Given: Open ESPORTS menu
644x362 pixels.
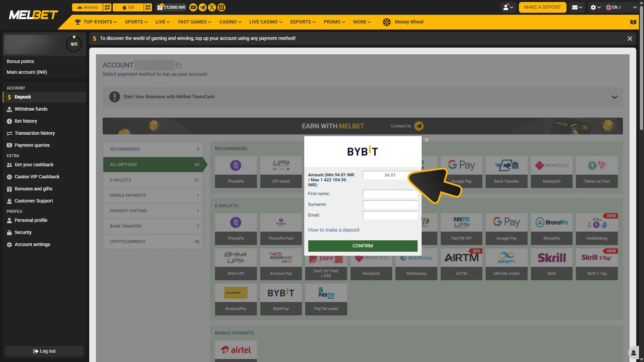Looking at the screenshot, I should coord(303,22).
